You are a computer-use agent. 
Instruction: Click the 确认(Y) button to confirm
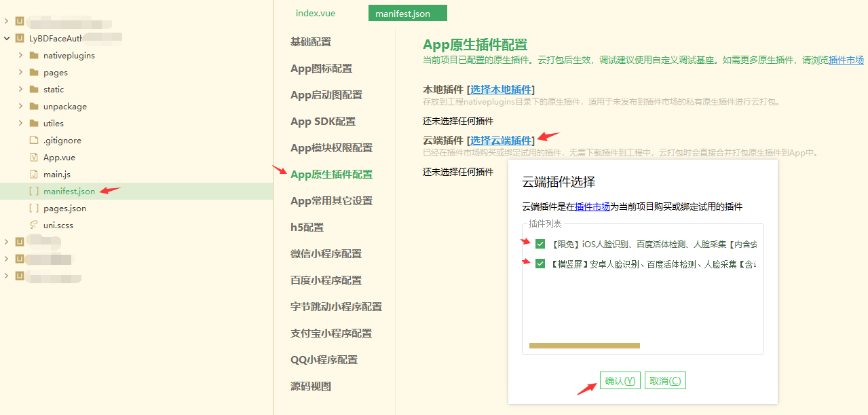(619, 380)
